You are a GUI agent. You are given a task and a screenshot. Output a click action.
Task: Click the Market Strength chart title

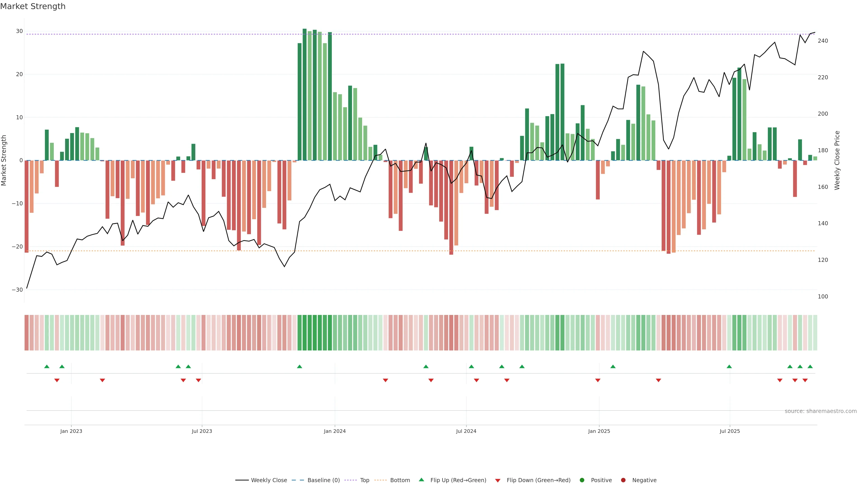pyautogui.click(x=33, y=6)
